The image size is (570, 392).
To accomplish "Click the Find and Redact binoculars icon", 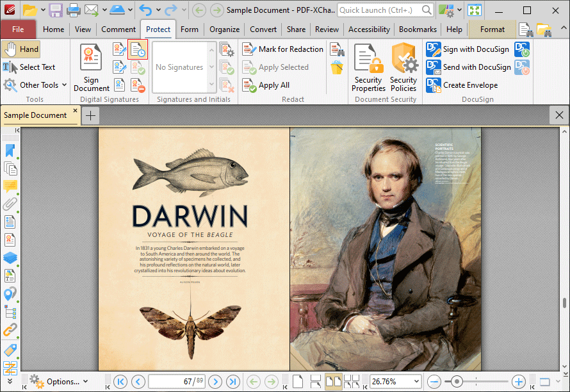I will 337,49.
